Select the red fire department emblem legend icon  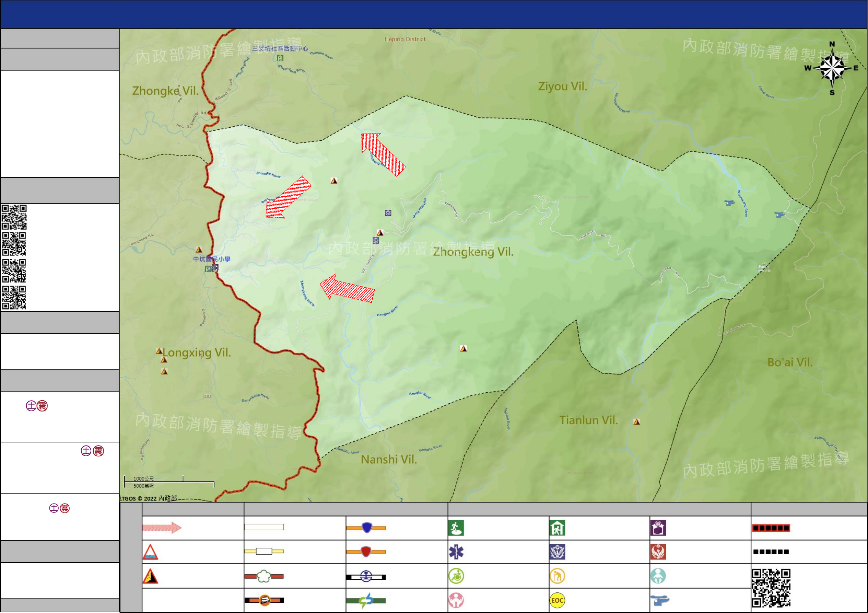pos(658,552)
